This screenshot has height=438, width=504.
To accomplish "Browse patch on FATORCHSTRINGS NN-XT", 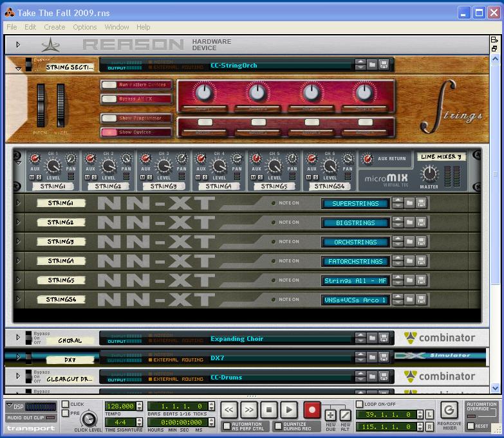I will click(x=409, y=260).
